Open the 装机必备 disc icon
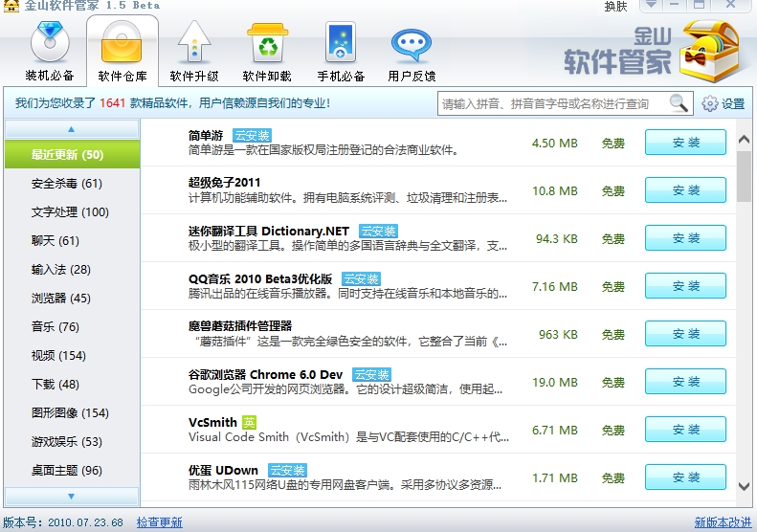757x532 pixels. [x=50, y=42]
